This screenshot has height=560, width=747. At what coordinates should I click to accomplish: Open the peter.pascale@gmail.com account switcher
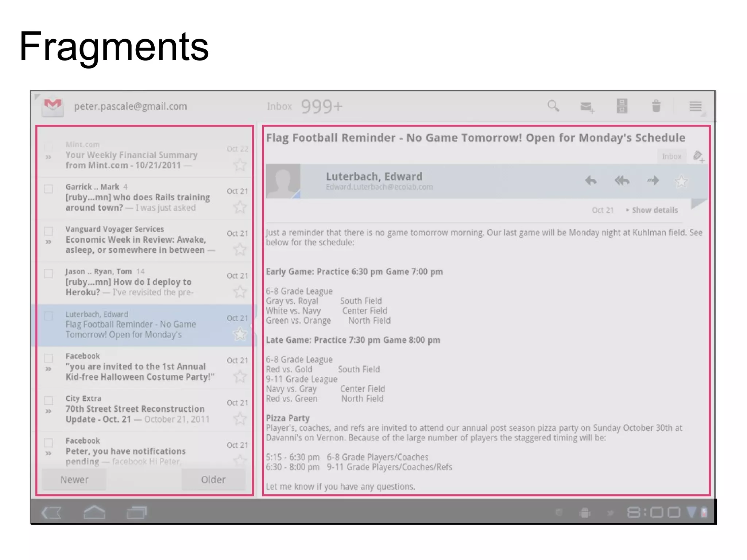coord(130,106)
